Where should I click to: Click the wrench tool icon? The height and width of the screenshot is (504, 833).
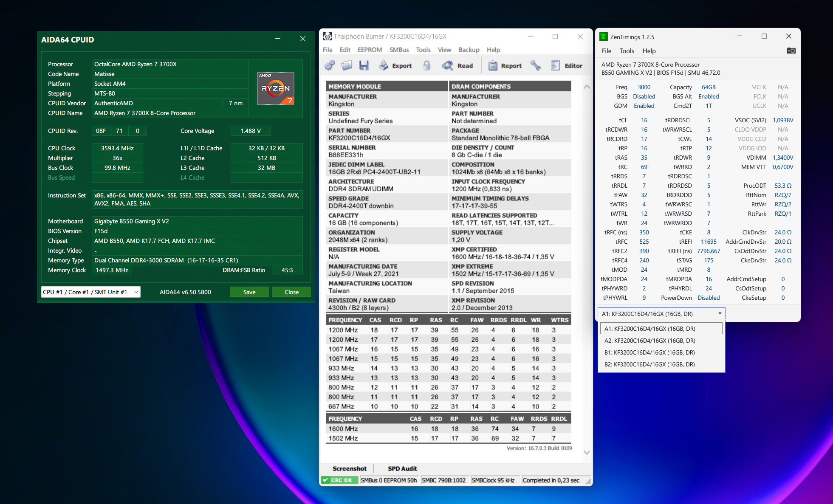(x=535, y=65)
